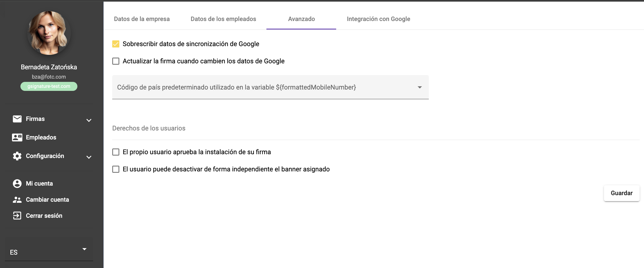Select the Avanzado tab
The height and width of the screenshot is (268, 644).
click(301, 19)
